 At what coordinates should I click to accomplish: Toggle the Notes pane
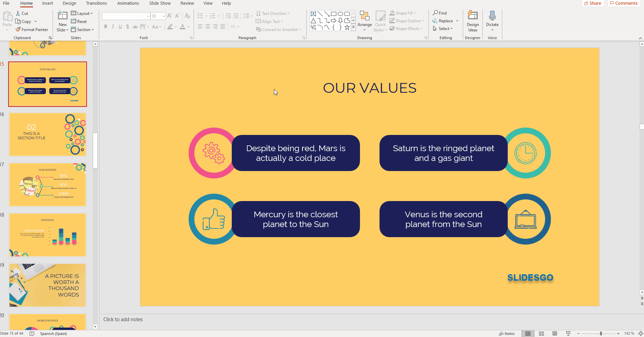coord(507,334)
